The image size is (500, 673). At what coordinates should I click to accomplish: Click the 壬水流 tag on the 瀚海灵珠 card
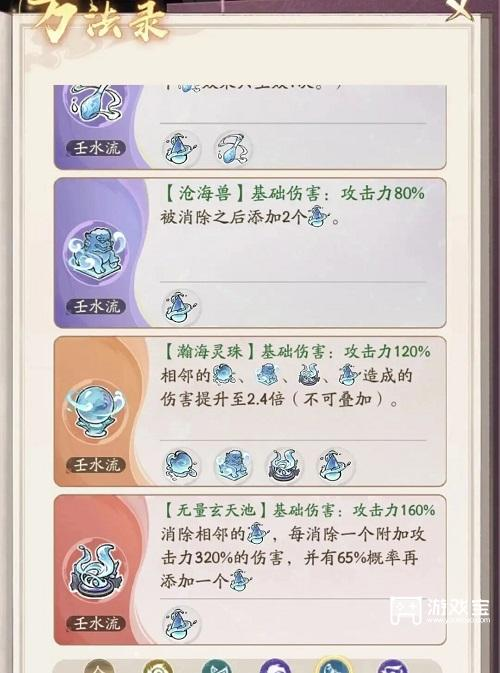point(96,465)
